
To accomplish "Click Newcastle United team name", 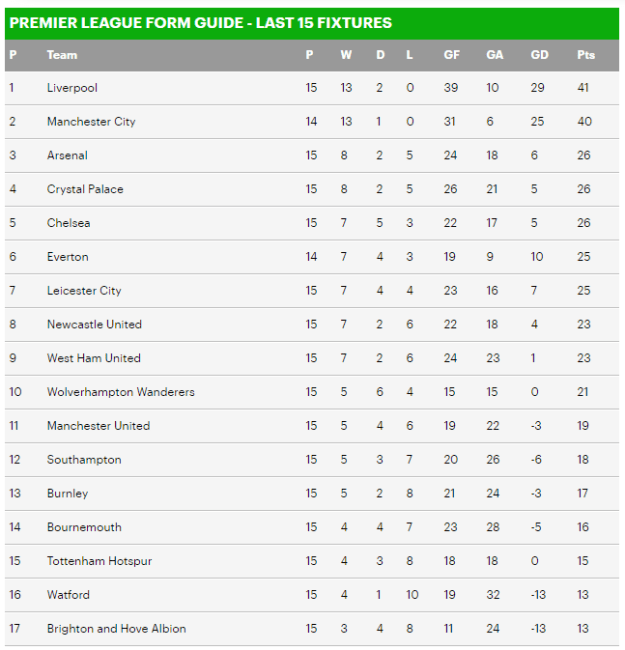I will [94, 324].
